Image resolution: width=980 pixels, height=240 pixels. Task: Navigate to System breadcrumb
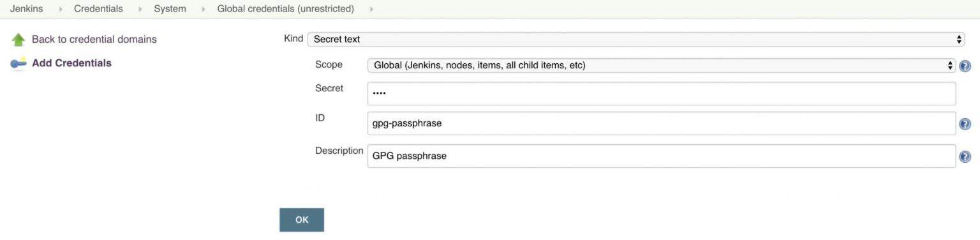[x=170, y=9]
